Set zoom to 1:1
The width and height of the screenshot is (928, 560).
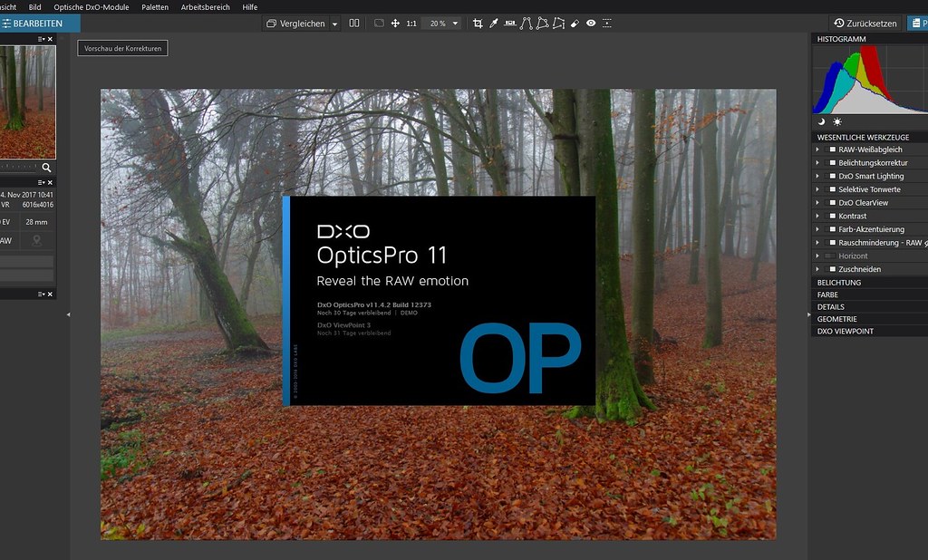pos(411,24)
